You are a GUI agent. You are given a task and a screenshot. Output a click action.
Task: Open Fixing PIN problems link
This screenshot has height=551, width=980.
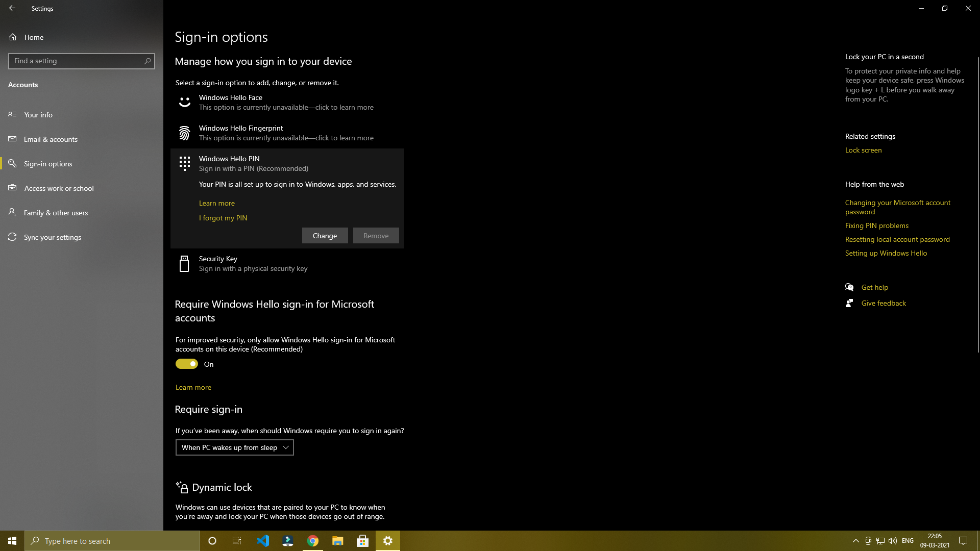pyautogui.click(x=877, y=226)
